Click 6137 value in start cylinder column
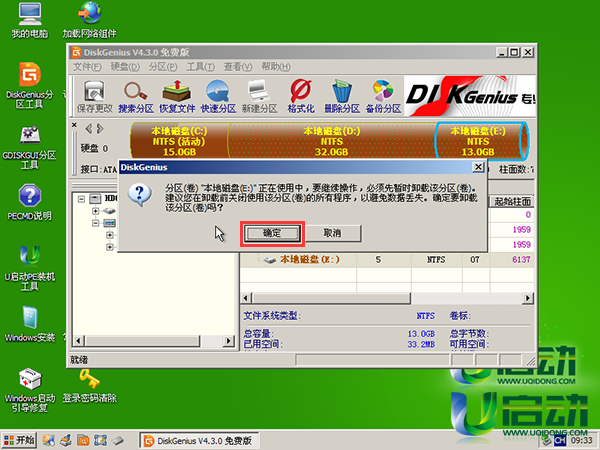This screenshot has width=600, height=450. click(521, 259)
